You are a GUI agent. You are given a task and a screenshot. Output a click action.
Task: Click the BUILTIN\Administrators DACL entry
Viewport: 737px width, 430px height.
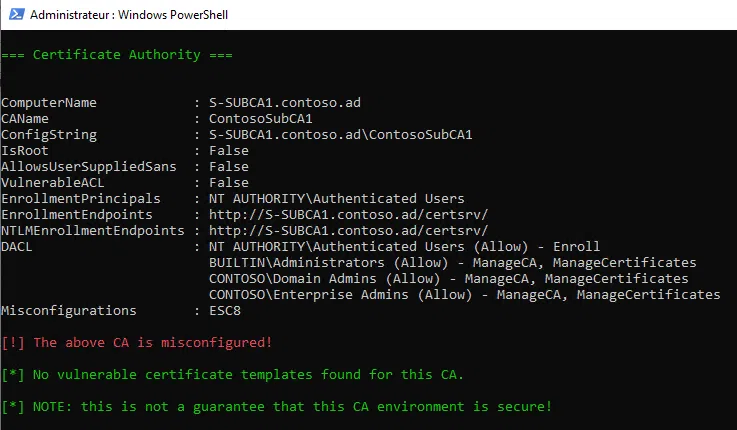[452, 263]
